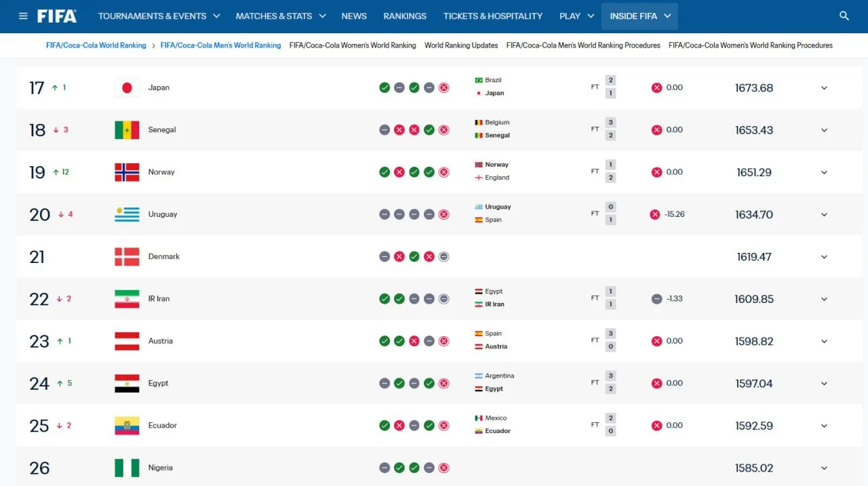
Task: Click the FIFA logo
Action: coord(57,16)
